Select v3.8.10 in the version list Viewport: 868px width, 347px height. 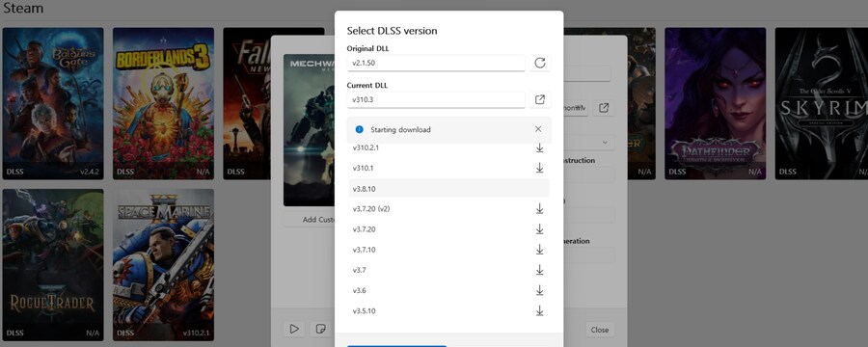coord(448,189)
